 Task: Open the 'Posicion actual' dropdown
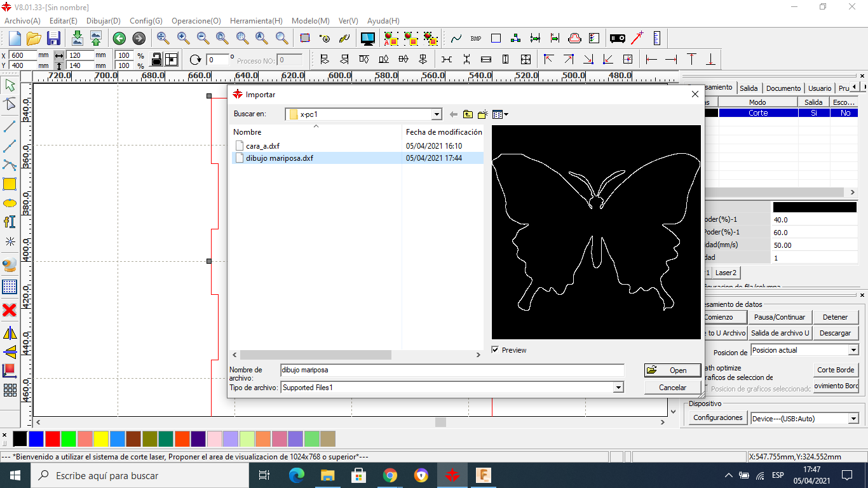coord(853,350)
